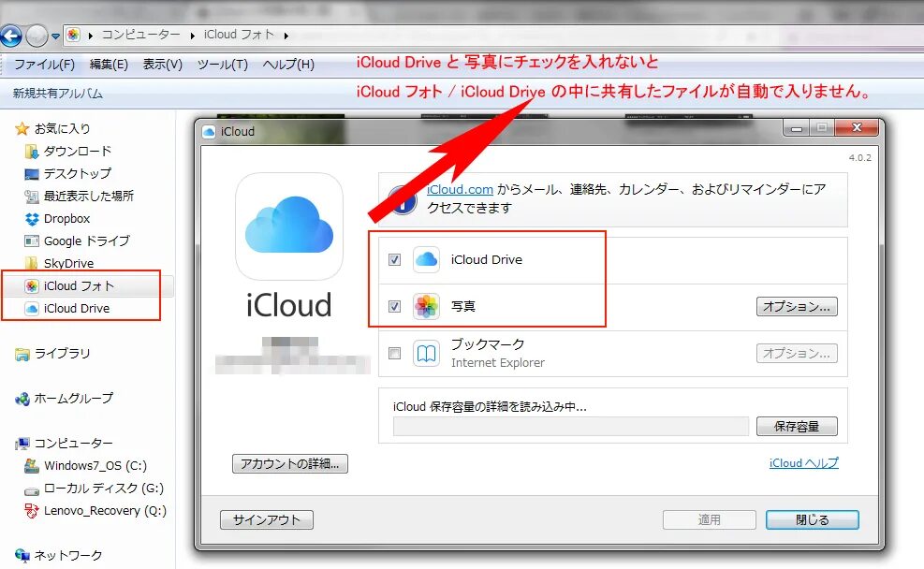Click the Internet Explorer label under ブックマーク

(x=498, y=363)
